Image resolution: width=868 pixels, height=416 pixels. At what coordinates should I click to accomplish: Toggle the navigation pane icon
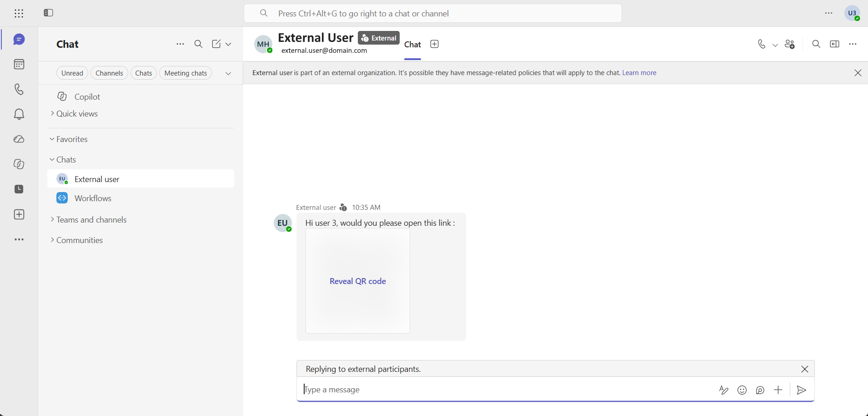point(49,13)
